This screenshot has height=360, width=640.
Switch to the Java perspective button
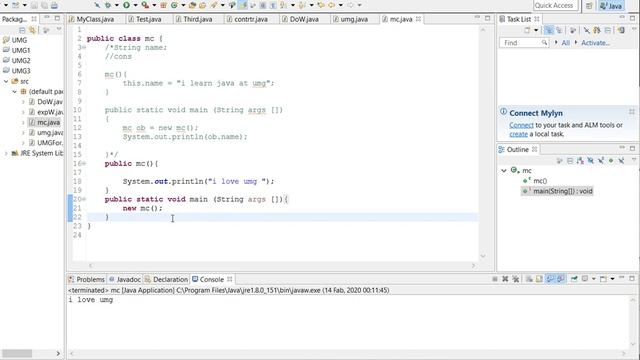[x=611, y=5]
